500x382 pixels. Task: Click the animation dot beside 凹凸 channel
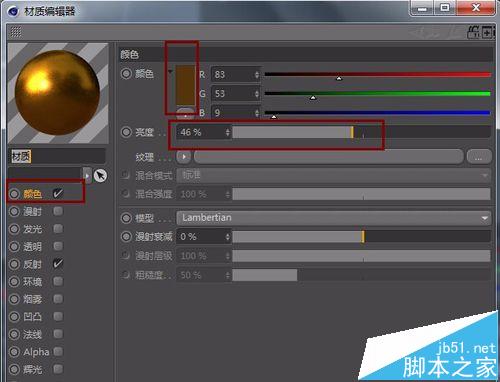(x=14, y=317)
